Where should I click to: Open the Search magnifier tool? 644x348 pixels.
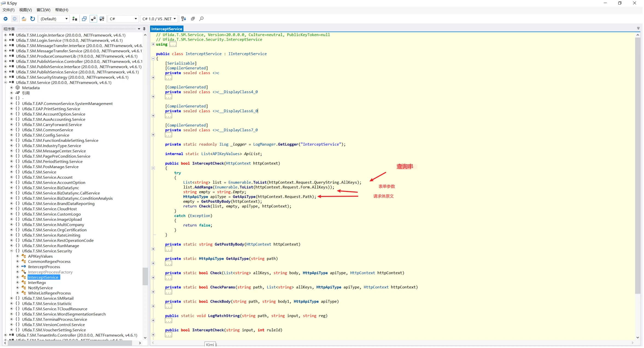coord(201,19)
